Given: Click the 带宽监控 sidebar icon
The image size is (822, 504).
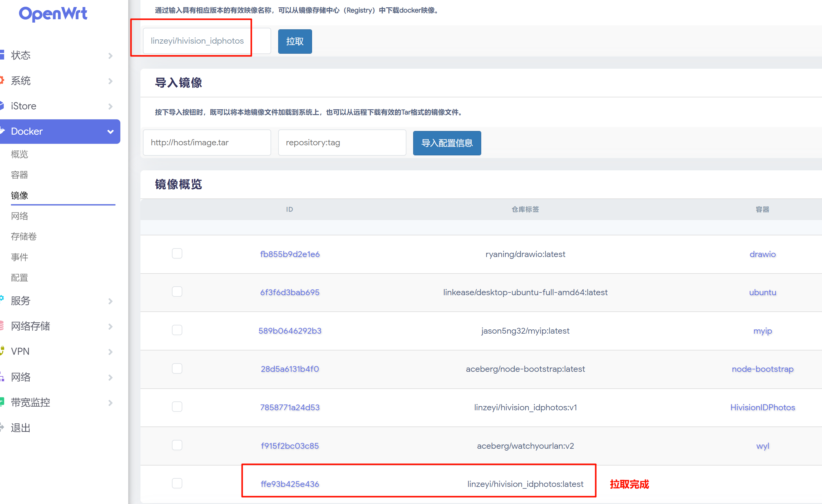Looking at the screenshot, I should (x=2, y=402).
